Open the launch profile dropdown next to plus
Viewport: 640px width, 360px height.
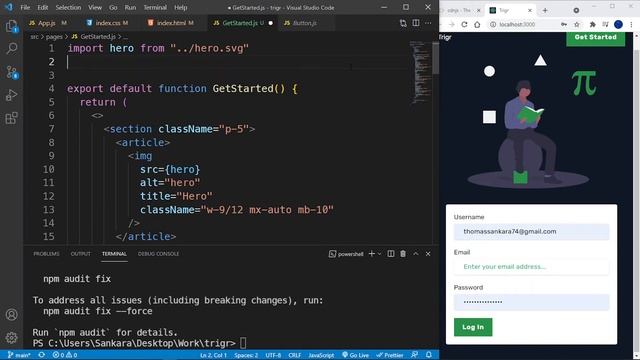click(x=380, y=254)
